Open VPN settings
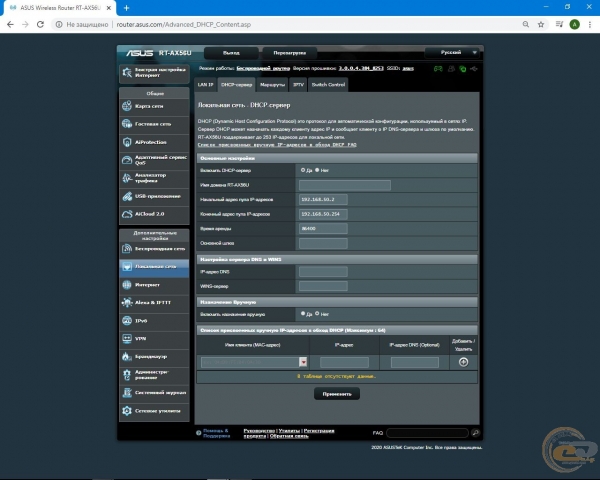 point(154,338)
